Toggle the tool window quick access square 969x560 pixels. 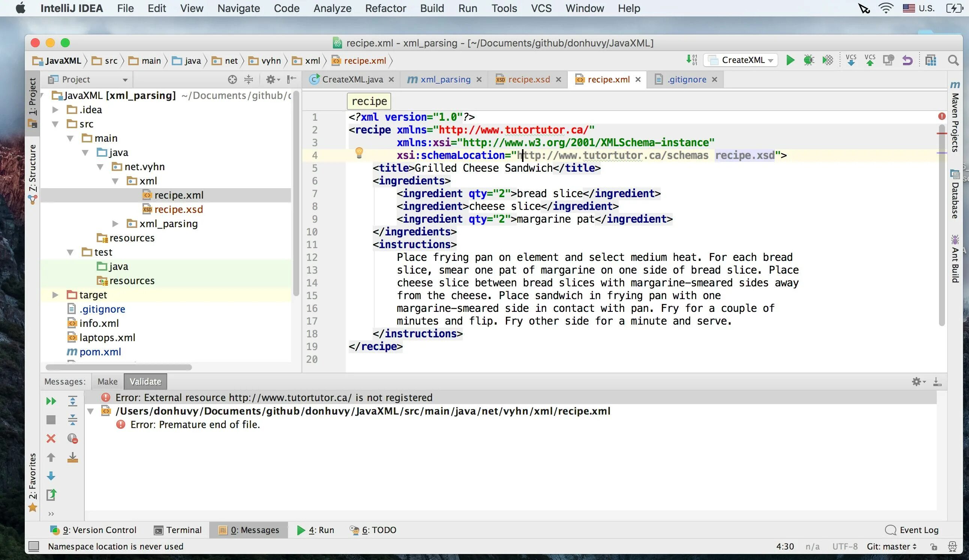34,547
